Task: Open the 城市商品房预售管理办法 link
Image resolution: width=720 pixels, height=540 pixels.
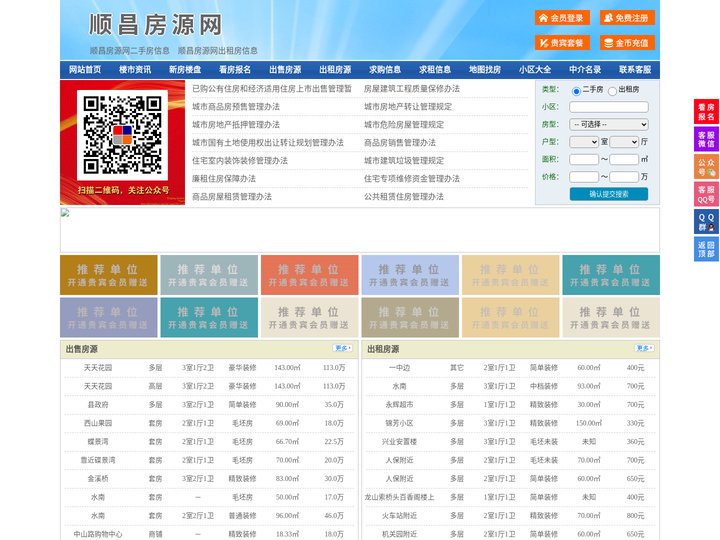Action: pyautogui.click(x=236, y=107)
